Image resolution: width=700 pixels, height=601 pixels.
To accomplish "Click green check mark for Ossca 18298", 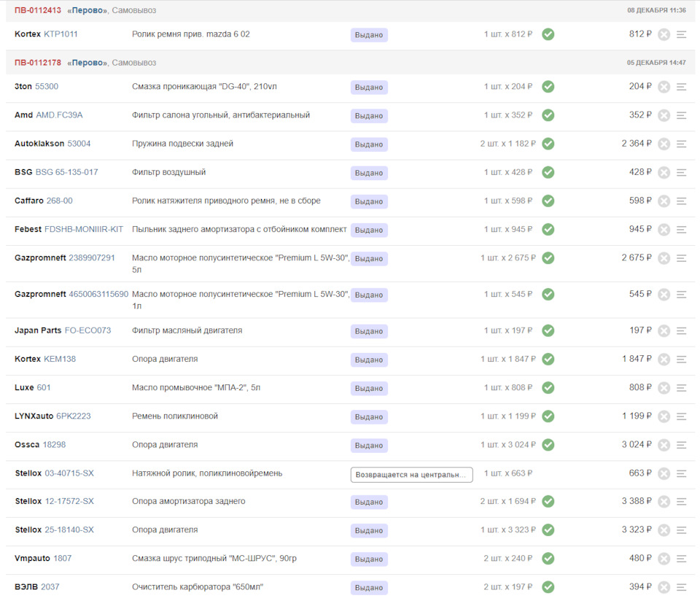I will tap(548, 445).
